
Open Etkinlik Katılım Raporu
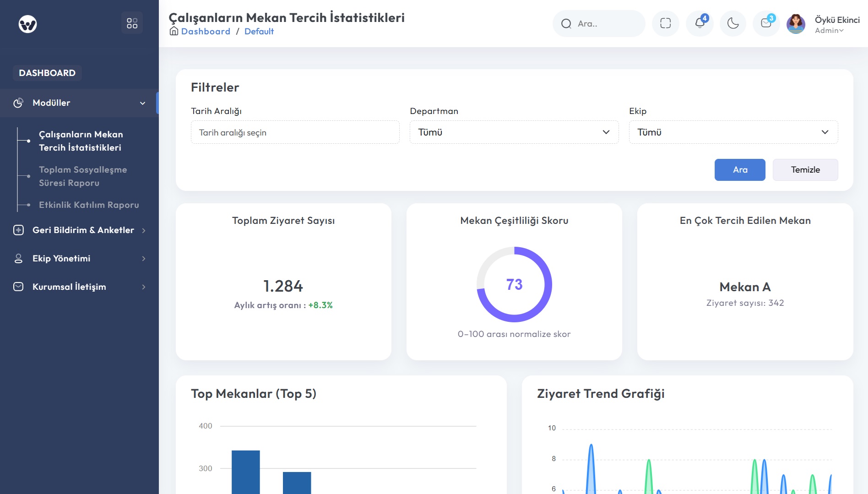[x=89, y=205]
